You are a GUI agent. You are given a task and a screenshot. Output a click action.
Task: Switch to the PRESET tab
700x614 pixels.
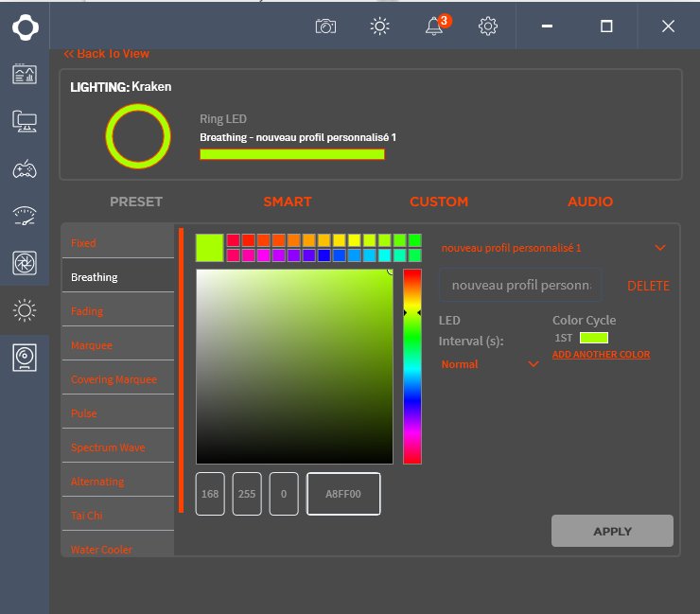tap(136, 202)
